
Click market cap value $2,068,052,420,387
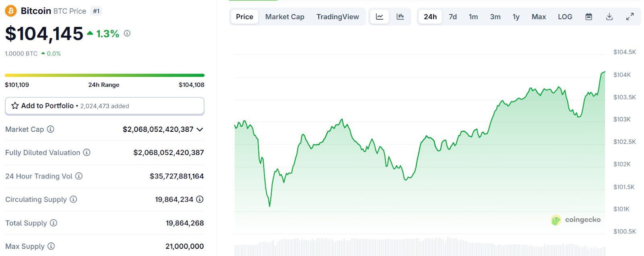(158, 129)
